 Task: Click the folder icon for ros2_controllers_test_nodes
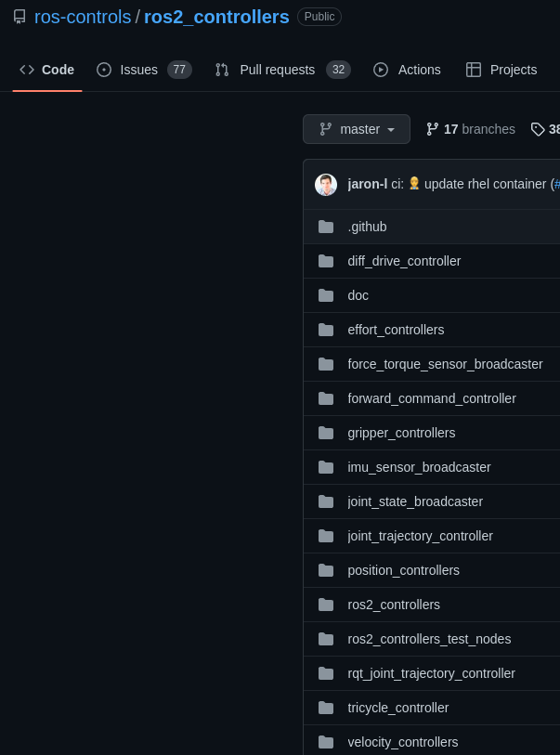(326, 639)
